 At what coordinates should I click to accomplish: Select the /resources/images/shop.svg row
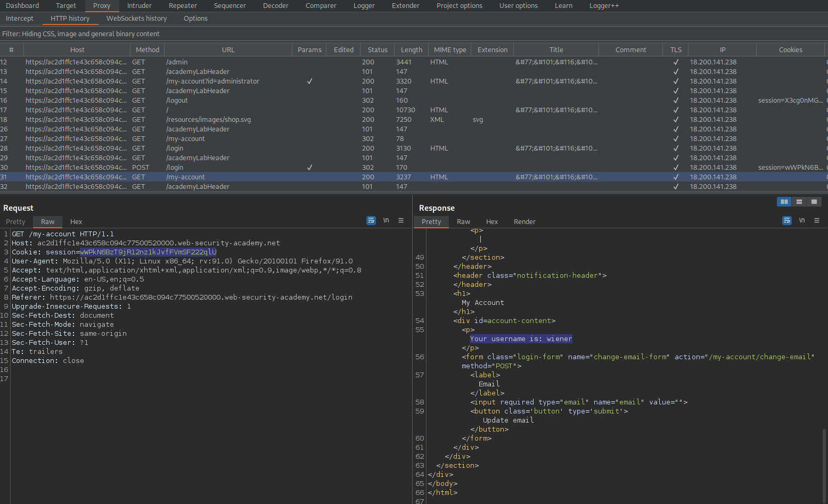[414, 120]
